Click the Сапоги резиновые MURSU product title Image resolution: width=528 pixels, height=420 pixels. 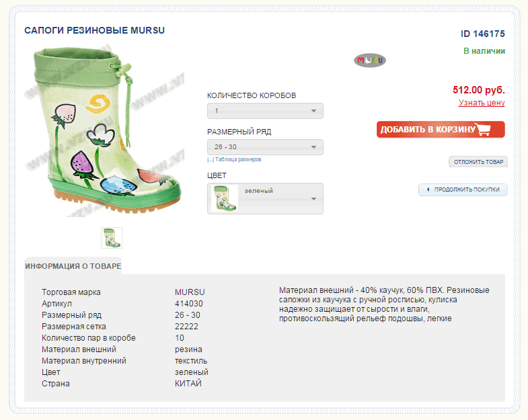click(95, 30)
